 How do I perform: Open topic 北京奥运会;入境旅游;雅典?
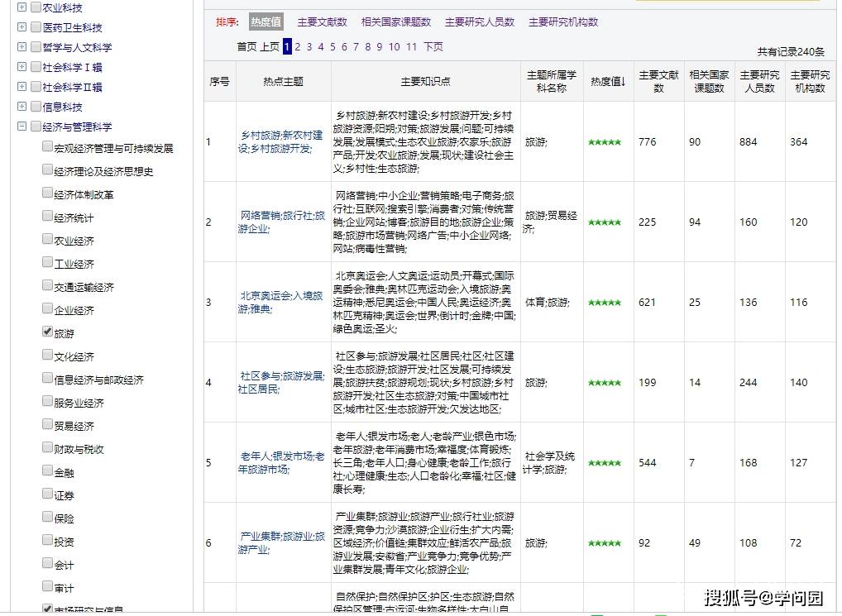[x=282, y=302]
